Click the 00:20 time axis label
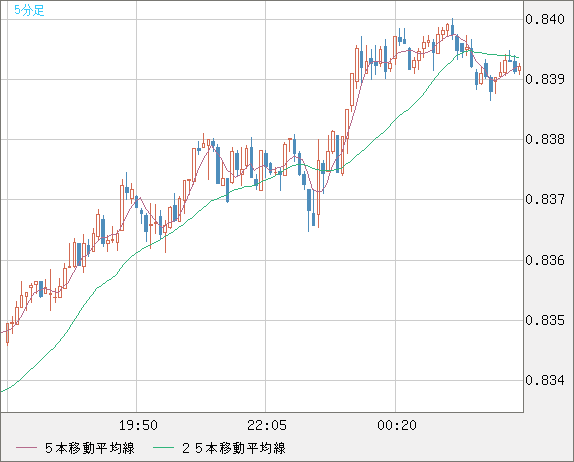The width and height of the screenshot is (574, 462). click(397, 425)
